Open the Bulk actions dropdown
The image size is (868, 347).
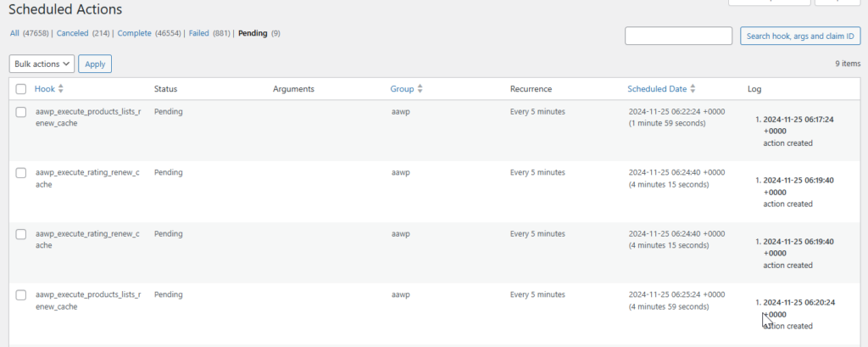tap(42, 64)
